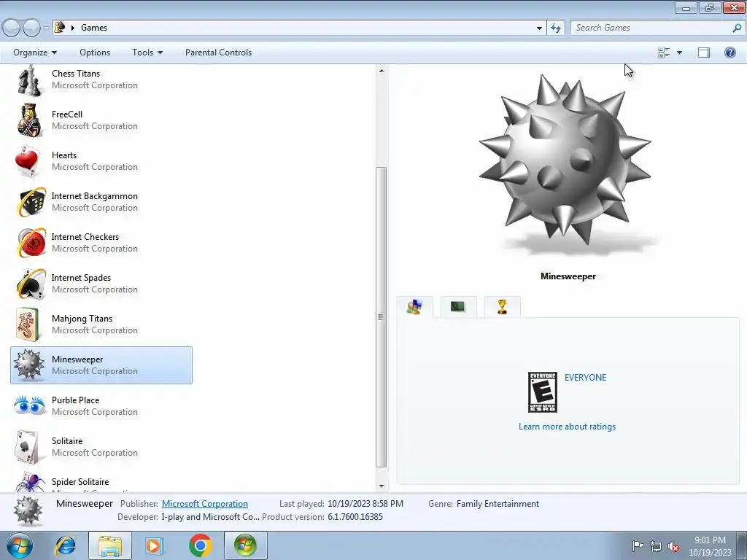Click the Options menu item
Image resolution: width=747 pixels, height=560 pixels.
pos(95,52)
